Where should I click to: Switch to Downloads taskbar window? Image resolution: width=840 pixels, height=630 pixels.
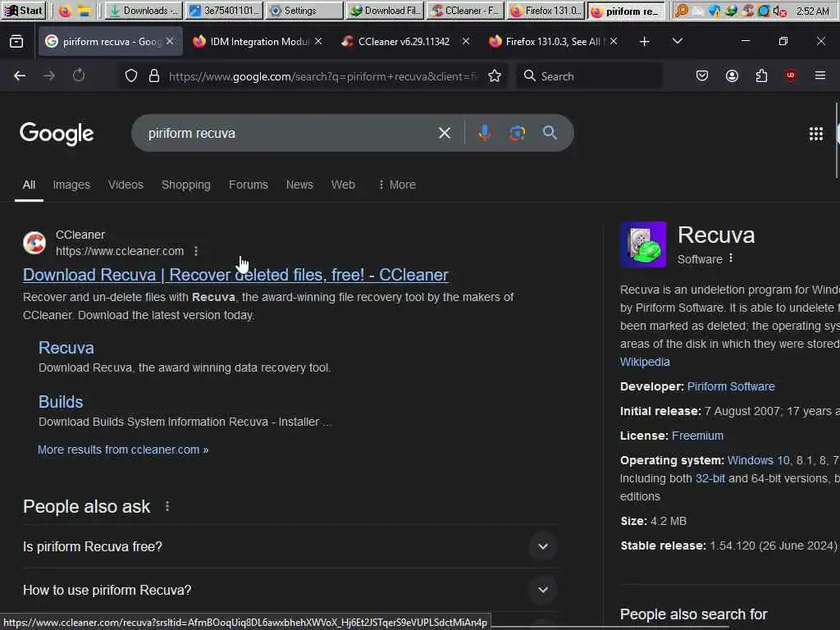point(143,10)
